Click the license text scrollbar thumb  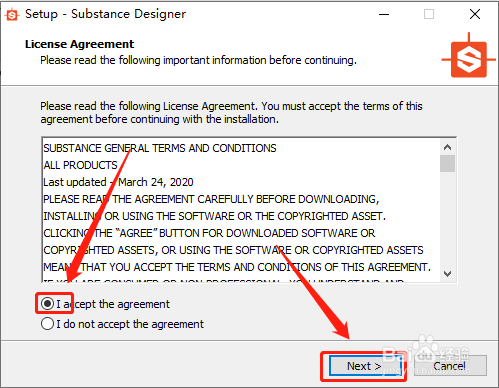(447, 163)
